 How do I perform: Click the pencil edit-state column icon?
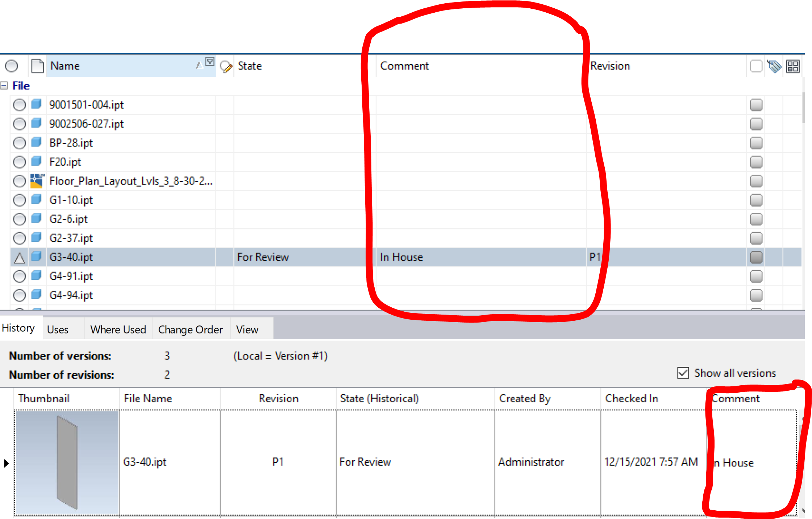coord(226,67)
